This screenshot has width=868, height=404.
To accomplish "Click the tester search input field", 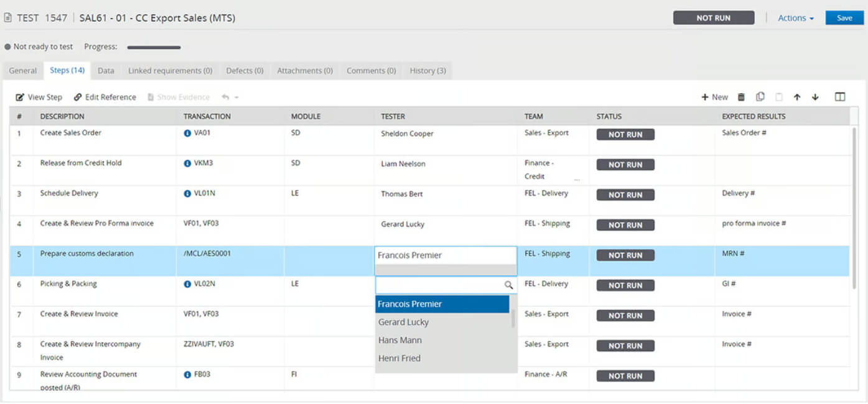I will click(439, 285).
